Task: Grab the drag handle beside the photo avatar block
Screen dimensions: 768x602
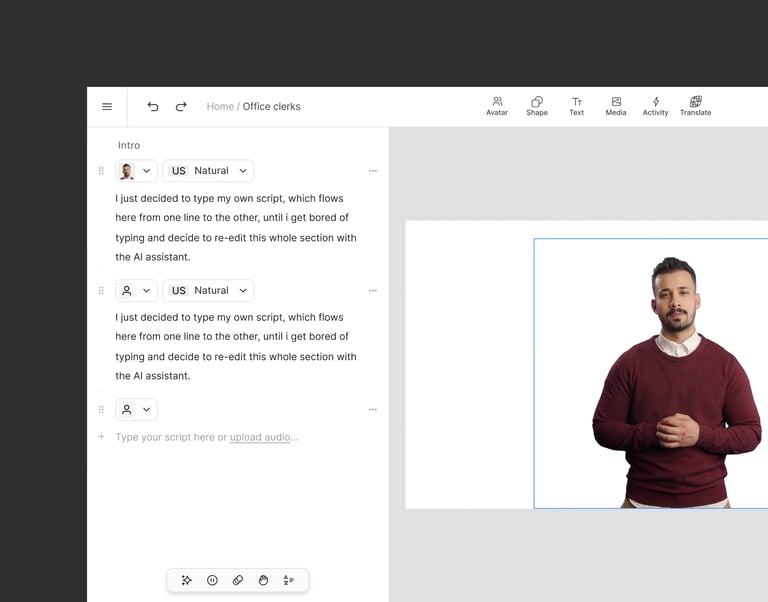Action: [101, 171]
